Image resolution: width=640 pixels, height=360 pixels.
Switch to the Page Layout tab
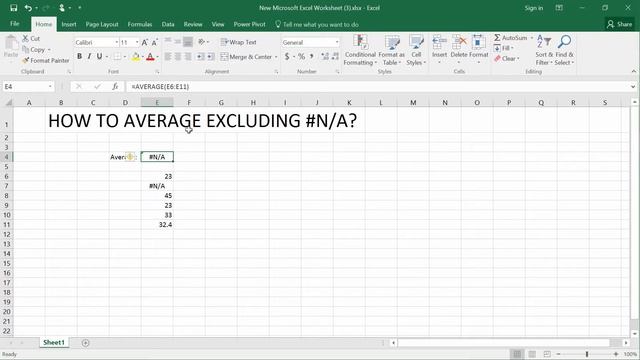point(102,24)
